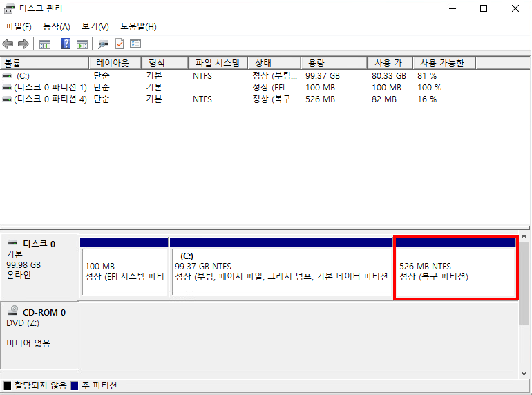Image resolution: width=532 pixels, height=395 pixels.
Task: Click the 526 MB capacity cell
Action: pos(320,99)
